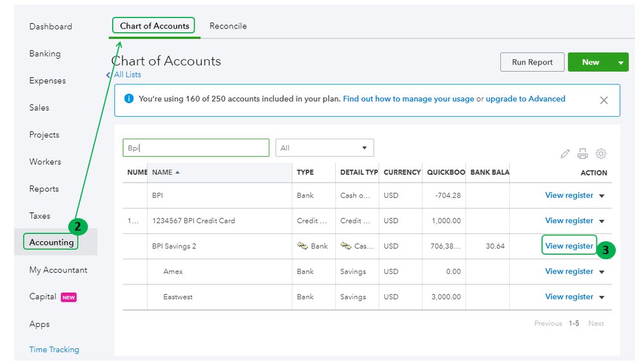The height and width of the screenshot is (363, 644).
Task: Click the Run Report button
Action: click(532, 63)
